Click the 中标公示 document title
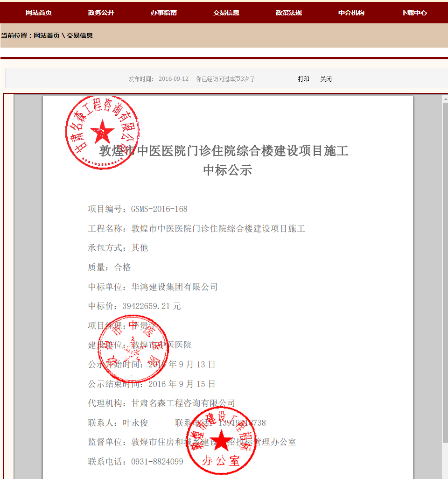This screenshot has height=479, width=448. pos(227,170)
